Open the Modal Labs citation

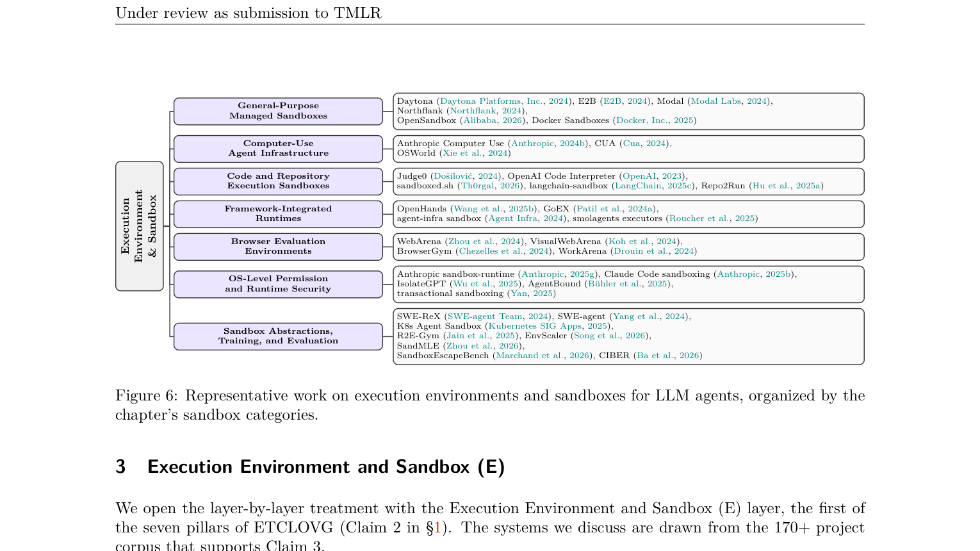[x=729, y=101]
